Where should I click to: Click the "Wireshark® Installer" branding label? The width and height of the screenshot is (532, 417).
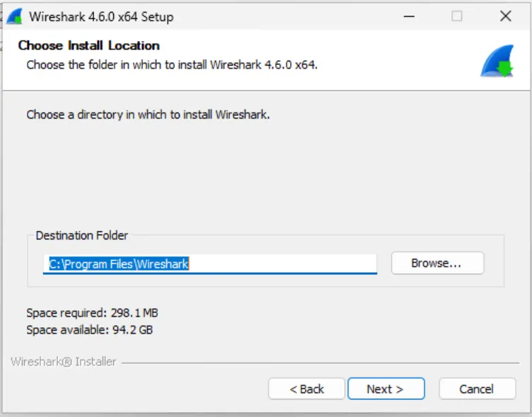coord(64,362)
